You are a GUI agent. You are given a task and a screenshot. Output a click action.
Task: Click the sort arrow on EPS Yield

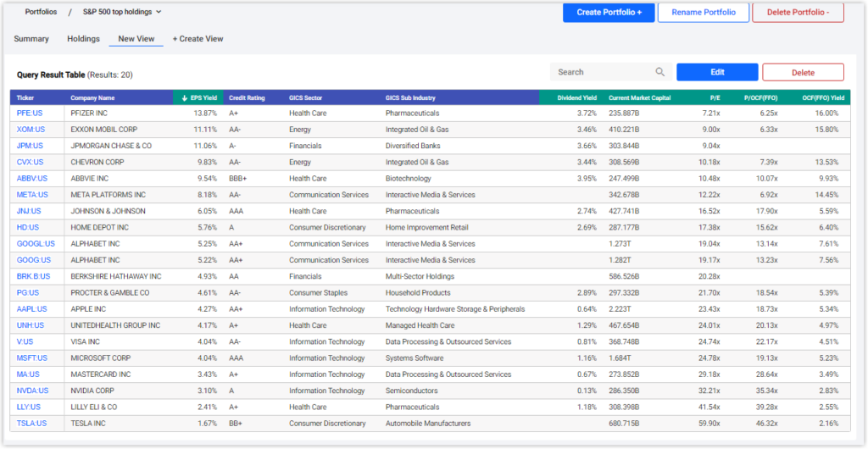184,98
